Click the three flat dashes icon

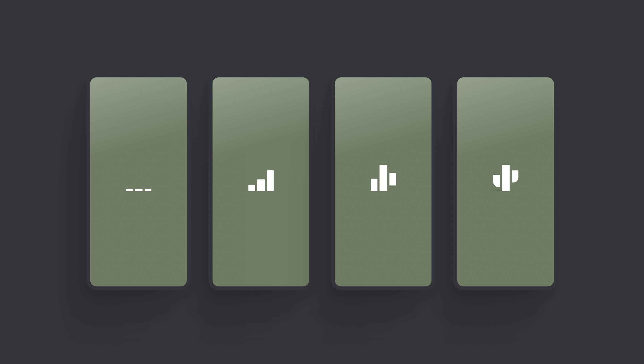point(139,190)
